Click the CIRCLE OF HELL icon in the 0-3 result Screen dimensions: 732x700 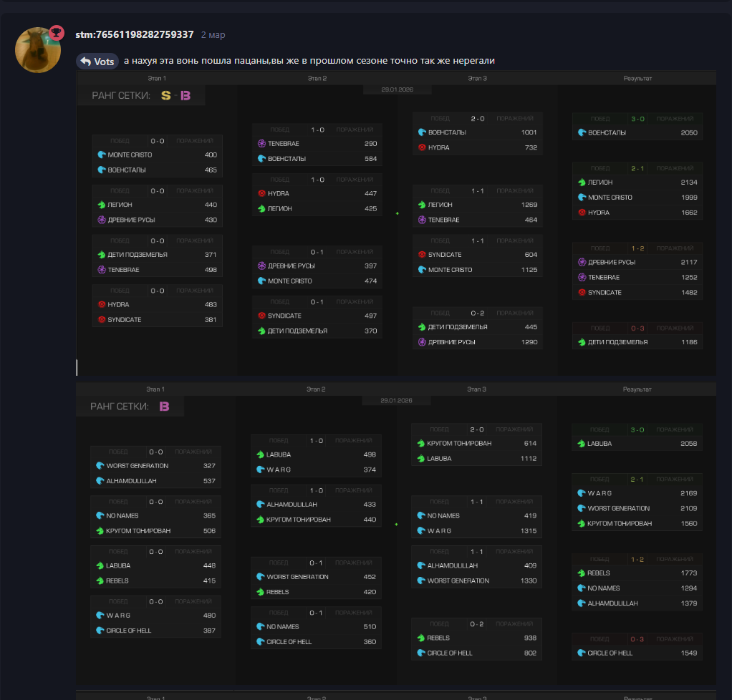click(582, 653)
